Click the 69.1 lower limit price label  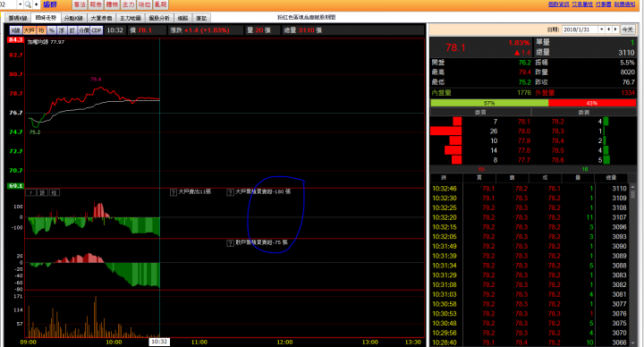click(x=15, y=186)
